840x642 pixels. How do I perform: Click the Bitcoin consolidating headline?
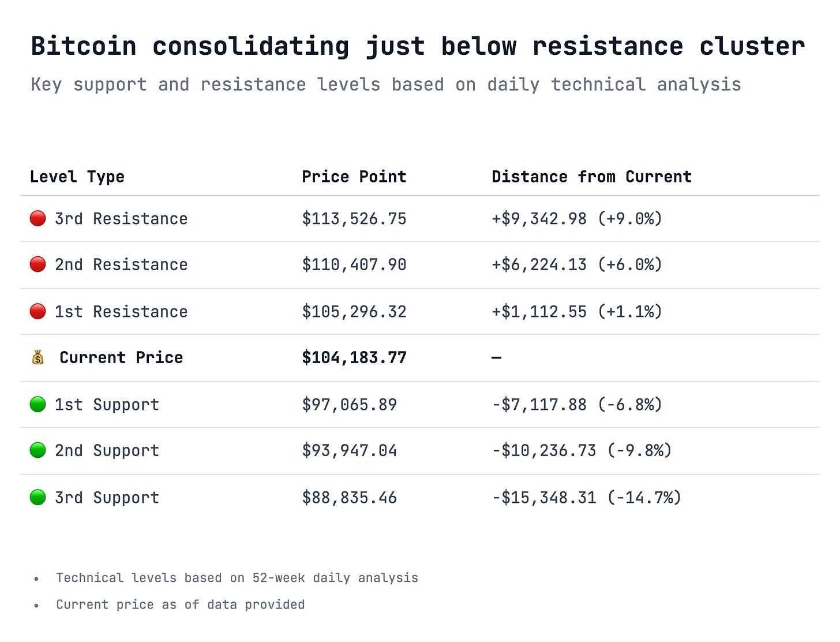tap(418, 46)
